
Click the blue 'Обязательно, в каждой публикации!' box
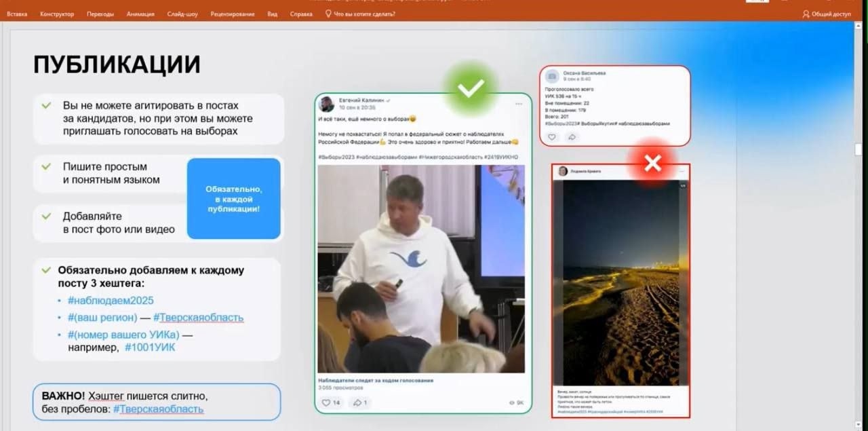[x=233, y=199]
